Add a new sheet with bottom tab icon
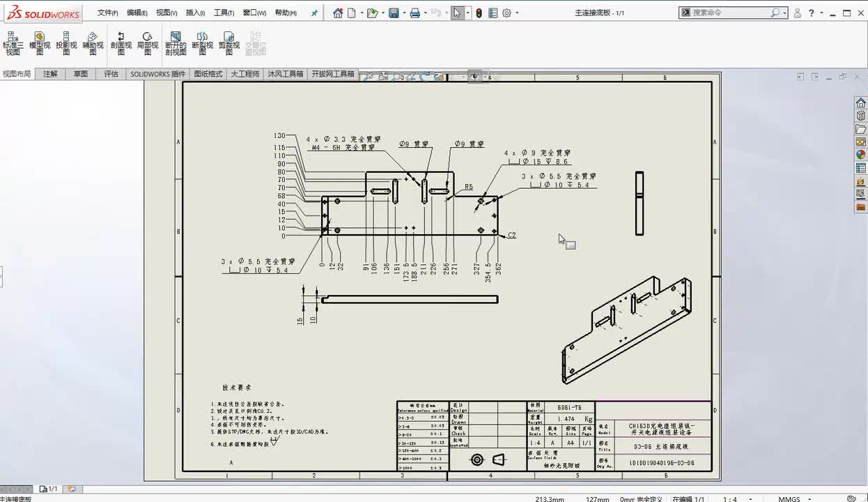868x502 pixels. (71, 489)
